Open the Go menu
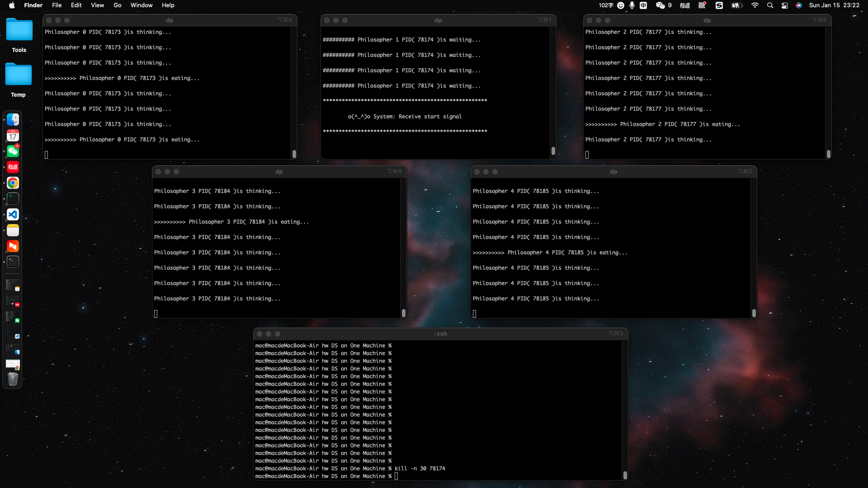This screenshot has width=868, height=488. pyautogui.click(x=117, y=5)
